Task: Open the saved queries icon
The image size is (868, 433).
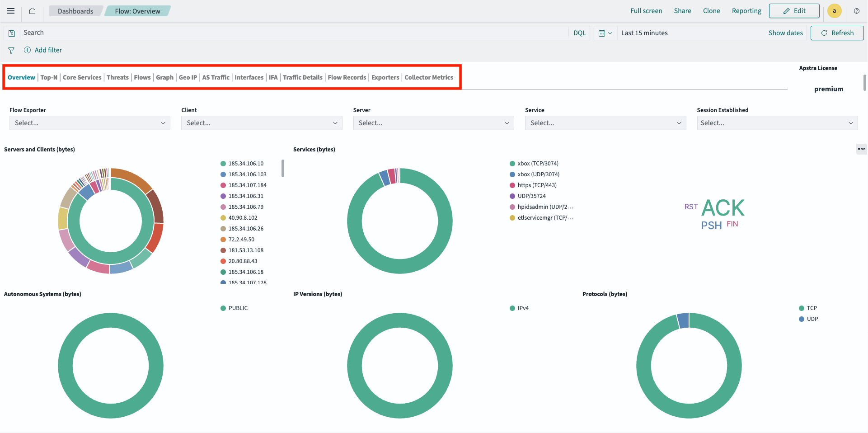Action: pos(12,33)
